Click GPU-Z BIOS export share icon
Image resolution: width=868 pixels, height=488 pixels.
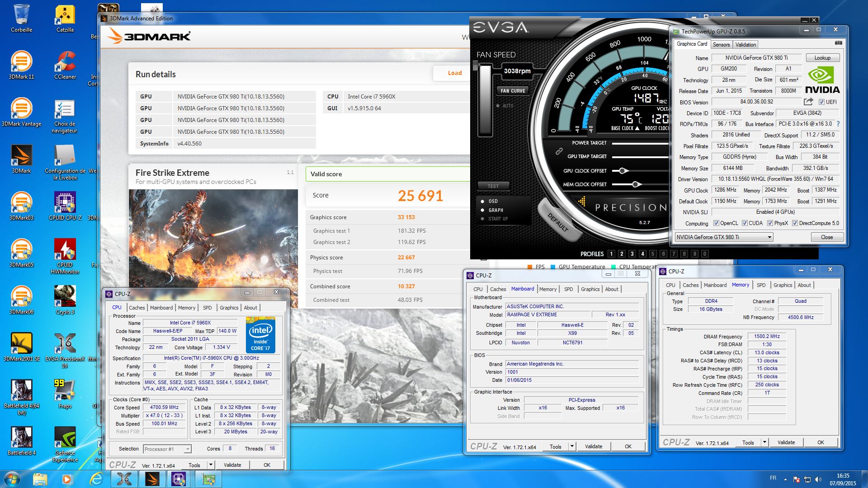pyautogui.click(x=808, y=102)
